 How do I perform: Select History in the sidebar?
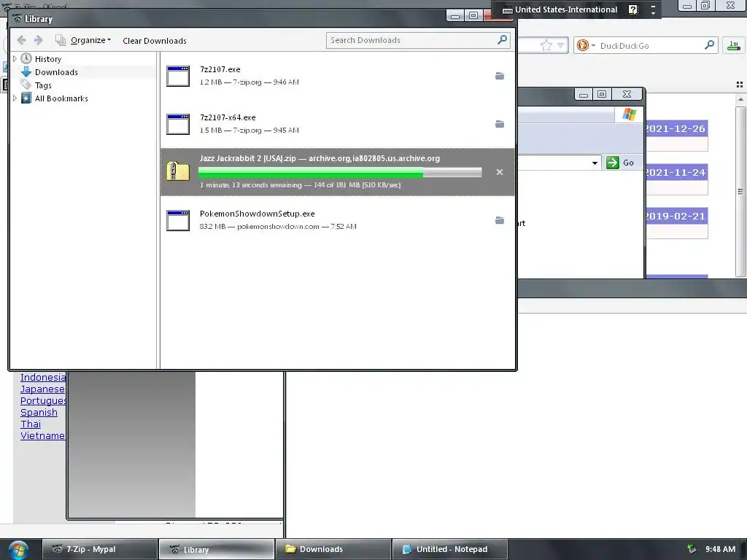(x=47, y=59)
